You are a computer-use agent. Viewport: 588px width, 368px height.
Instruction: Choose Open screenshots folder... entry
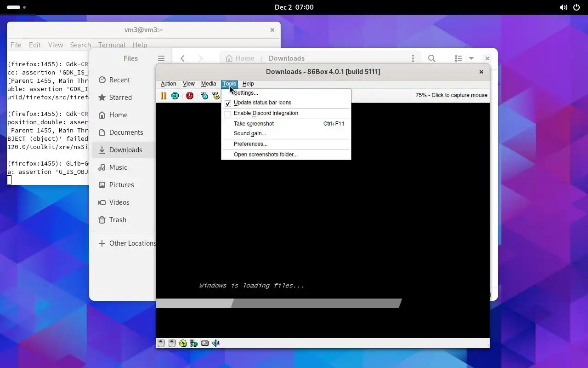[286, 155]
